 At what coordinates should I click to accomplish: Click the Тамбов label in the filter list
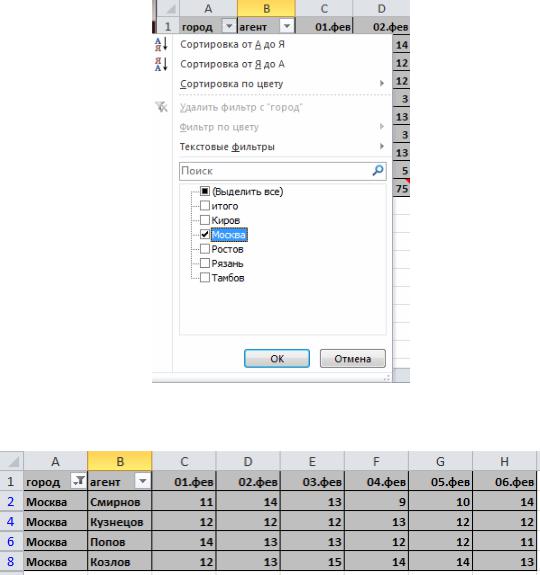tap(228, 278)
